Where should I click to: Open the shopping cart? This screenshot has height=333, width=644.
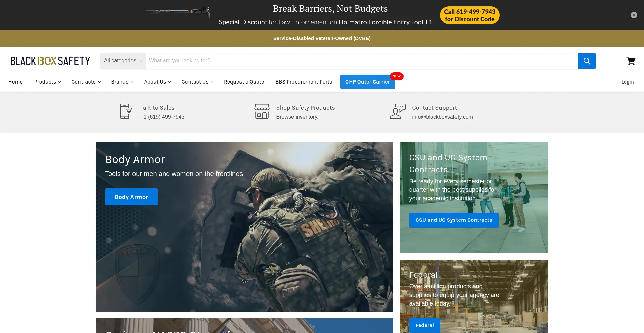click(631, 61)
